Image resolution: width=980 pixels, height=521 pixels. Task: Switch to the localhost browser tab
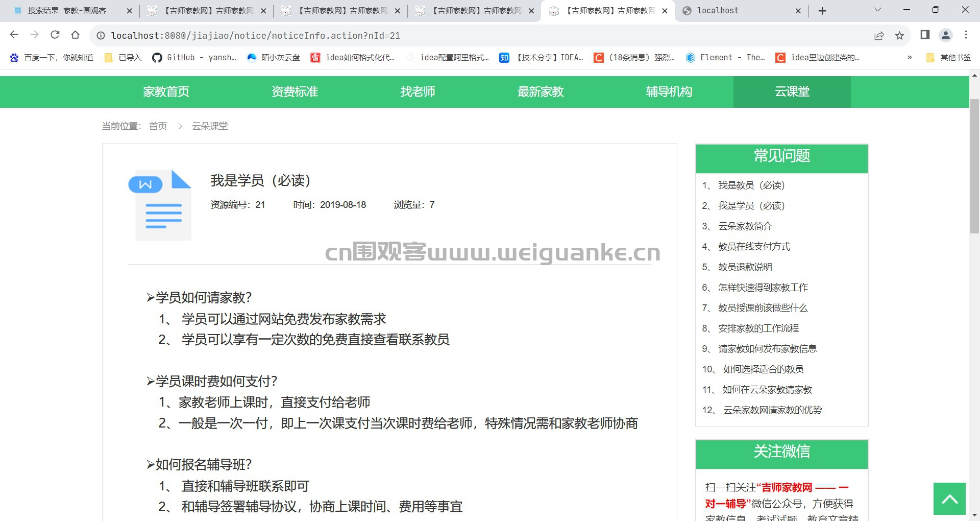pyautogui.click(x=740, y=11)
